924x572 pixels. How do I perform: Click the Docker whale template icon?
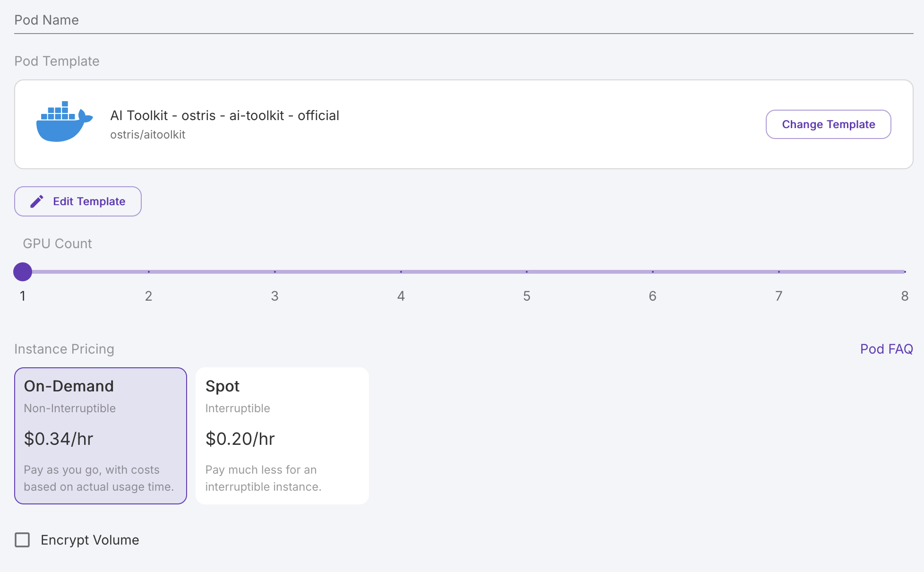[64, 122]
